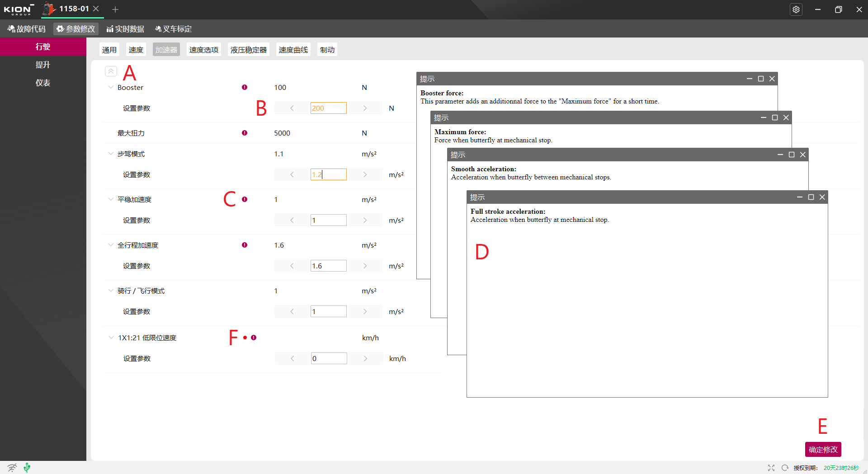The width and height of the screenshot is (868, 474).
Task: Click the info icon beside 最大扭力
Action: 245,133
